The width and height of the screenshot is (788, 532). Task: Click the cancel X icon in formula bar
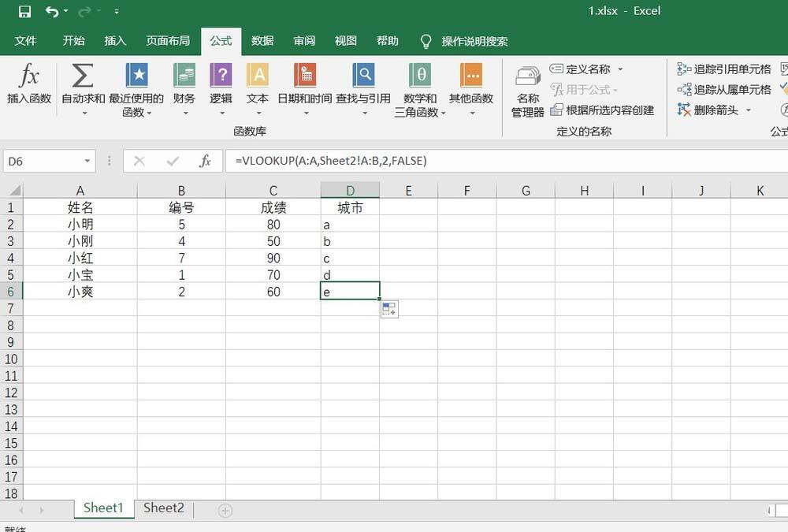coord(139,161)
